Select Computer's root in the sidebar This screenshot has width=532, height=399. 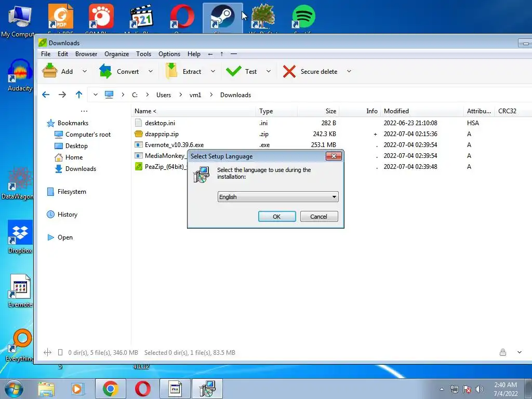(83, 135)
